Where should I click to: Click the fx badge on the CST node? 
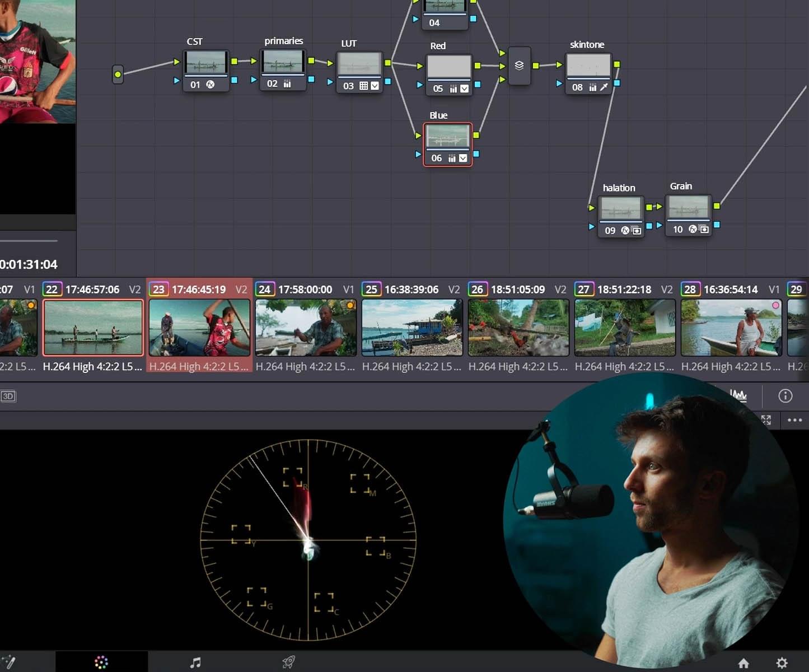pos(211,85)
